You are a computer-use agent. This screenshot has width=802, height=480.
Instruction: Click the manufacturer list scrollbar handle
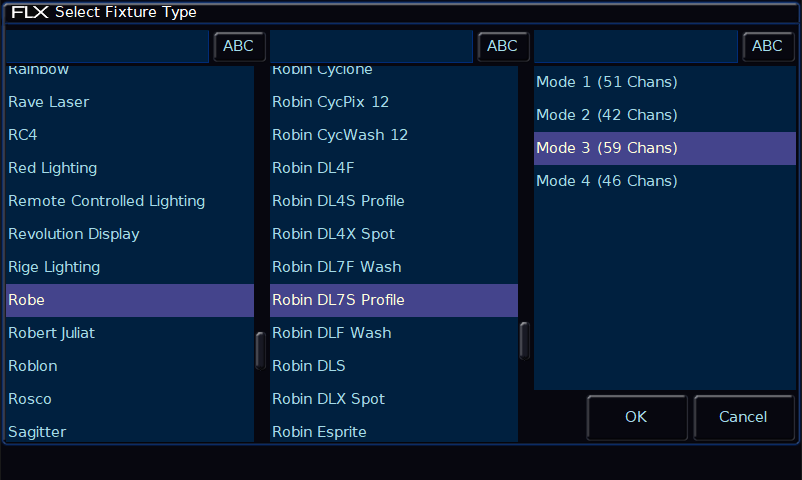pos(260,351)
